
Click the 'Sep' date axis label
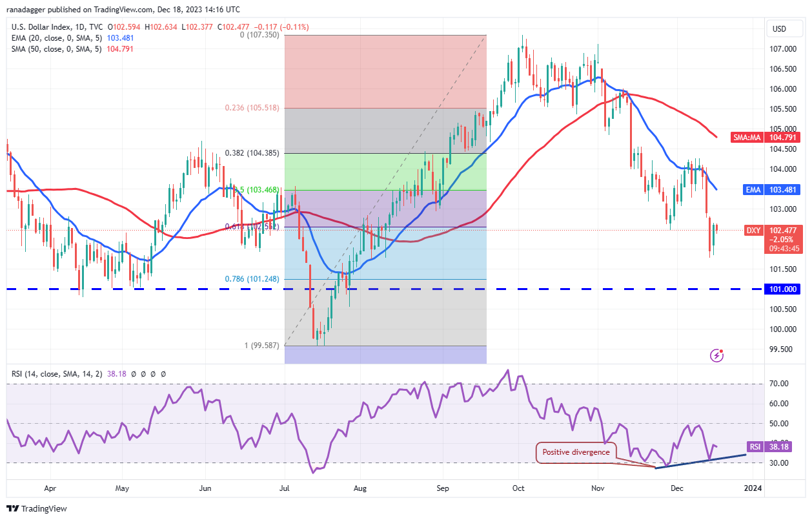point(442,489)
